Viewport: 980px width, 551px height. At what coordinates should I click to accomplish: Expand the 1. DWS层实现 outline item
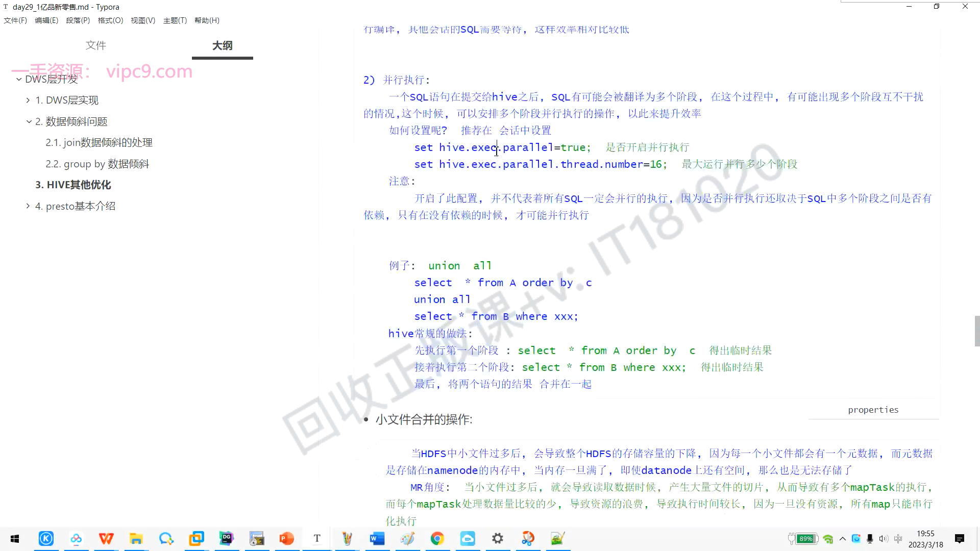(28, 101)
